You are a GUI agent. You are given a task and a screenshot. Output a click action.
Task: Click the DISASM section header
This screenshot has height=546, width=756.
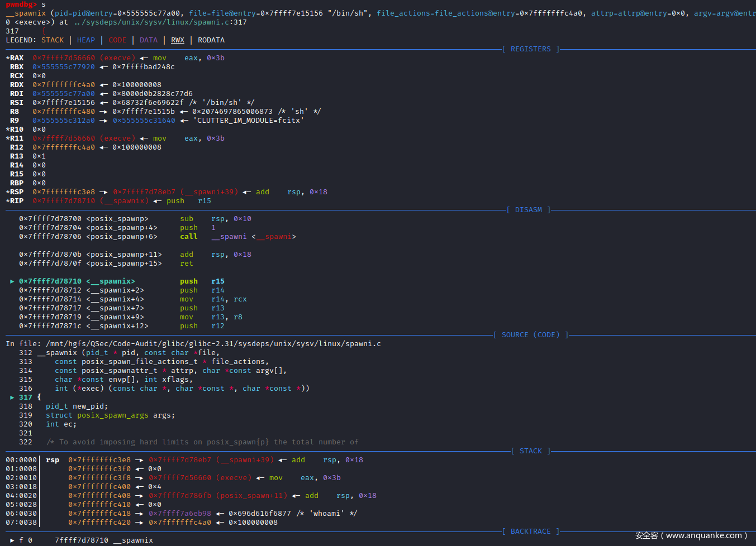tap(528, 210)
